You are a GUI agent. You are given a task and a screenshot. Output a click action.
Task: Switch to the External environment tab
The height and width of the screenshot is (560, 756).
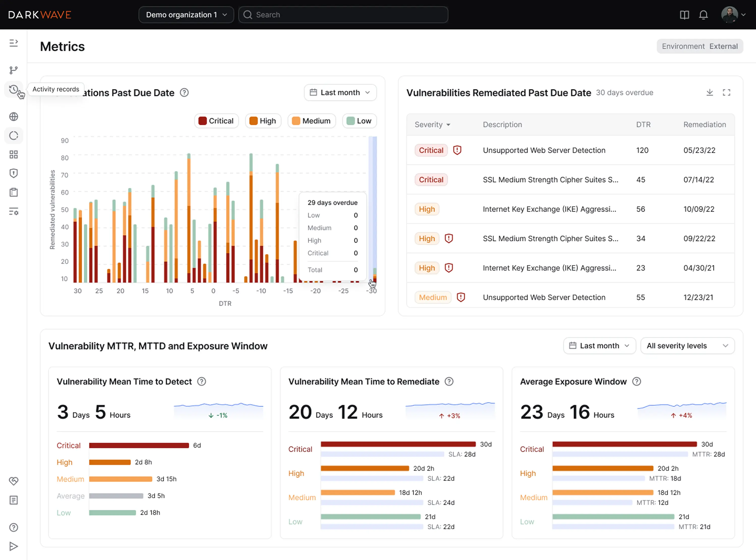point(723,46)
